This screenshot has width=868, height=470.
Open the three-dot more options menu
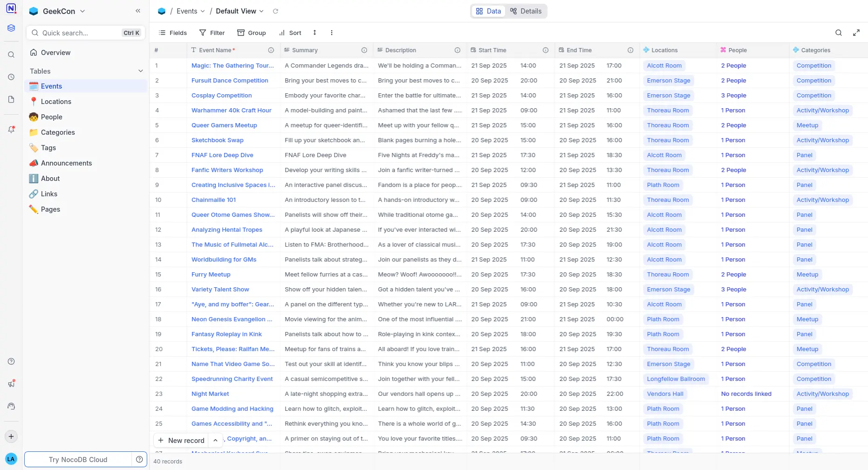(x=332, y=33)
